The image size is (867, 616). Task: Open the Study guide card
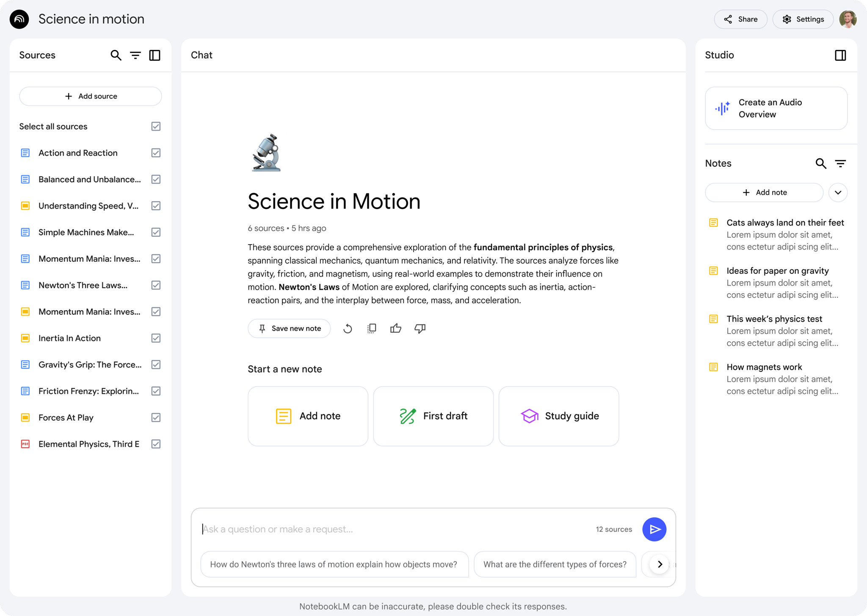pyautogui.click(x=559, y=416)
